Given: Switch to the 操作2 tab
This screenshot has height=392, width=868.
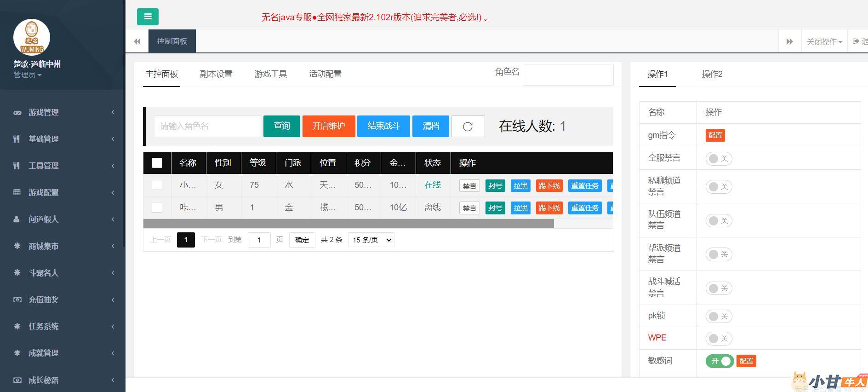Looking at the screenshot, I should tap(712, 74).
